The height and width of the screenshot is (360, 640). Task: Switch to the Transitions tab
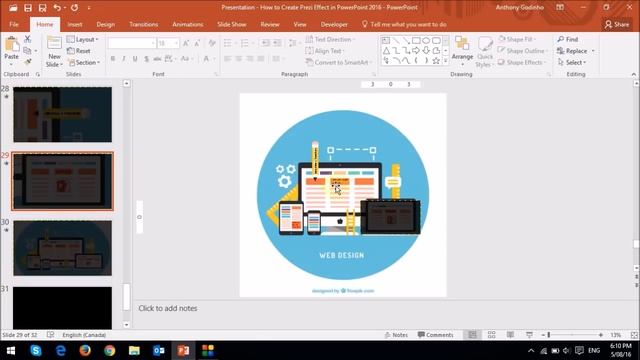144,24
